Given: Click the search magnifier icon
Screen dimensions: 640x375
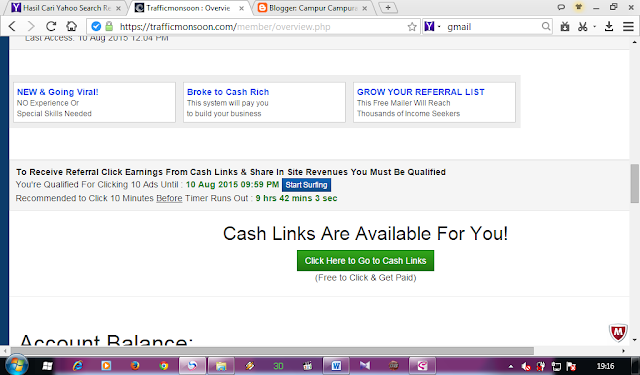Looking at the screenshot, I should (x=546, y=27).
